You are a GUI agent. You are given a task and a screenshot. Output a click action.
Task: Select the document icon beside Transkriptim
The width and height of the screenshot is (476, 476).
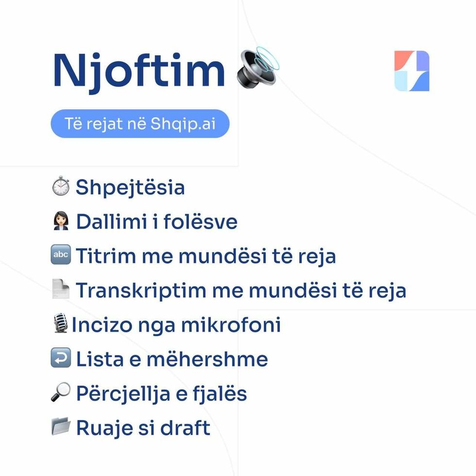tap(61, 290)
